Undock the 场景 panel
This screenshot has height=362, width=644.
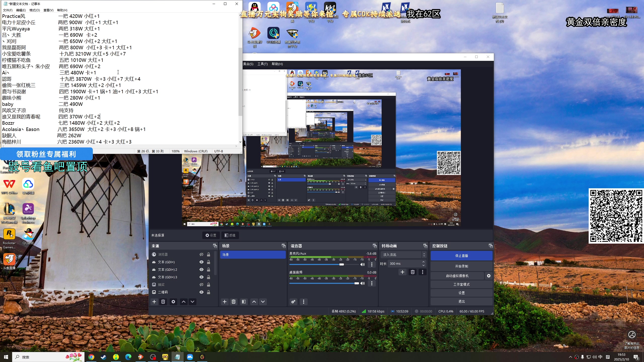pyautogui.click(x=284, y=246)
